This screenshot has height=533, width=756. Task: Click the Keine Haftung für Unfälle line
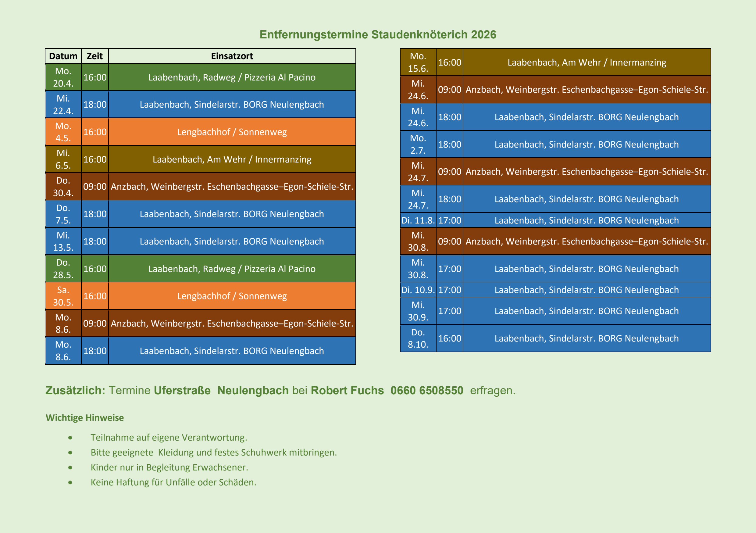coord(173,482)
